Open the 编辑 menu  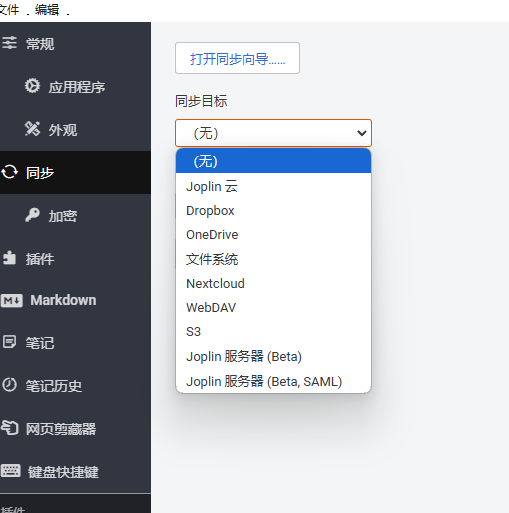click(x=47, y=10)
